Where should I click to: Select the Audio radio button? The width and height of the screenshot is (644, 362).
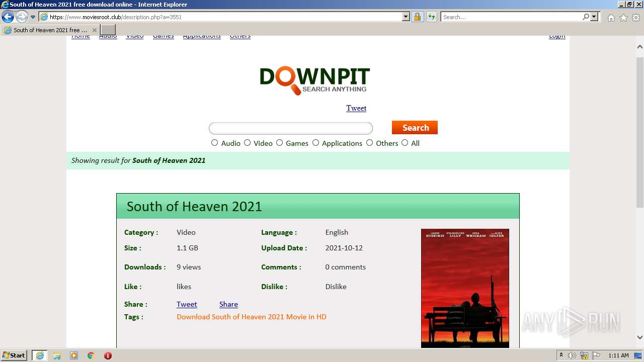[x=215, y=143]
